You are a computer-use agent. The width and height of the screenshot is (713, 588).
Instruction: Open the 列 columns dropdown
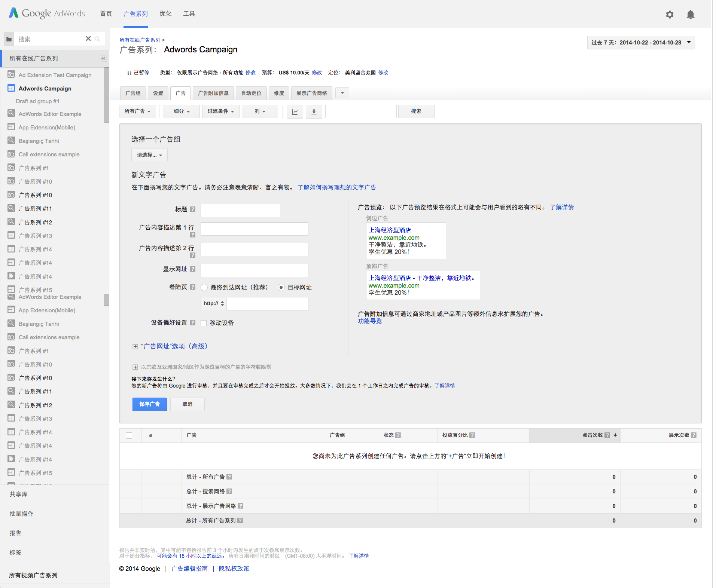point(260,111)
